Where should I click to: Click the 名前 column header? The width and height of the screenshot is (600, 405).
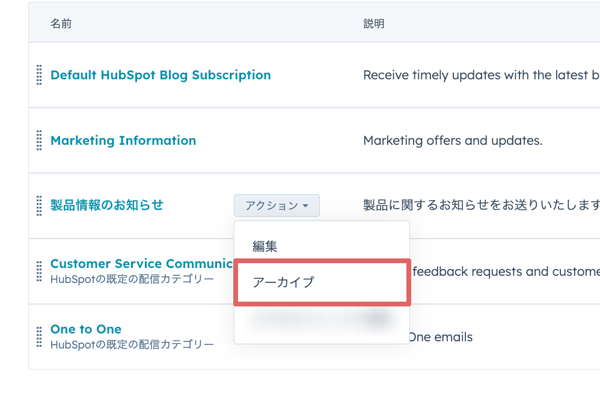(61, 23)
